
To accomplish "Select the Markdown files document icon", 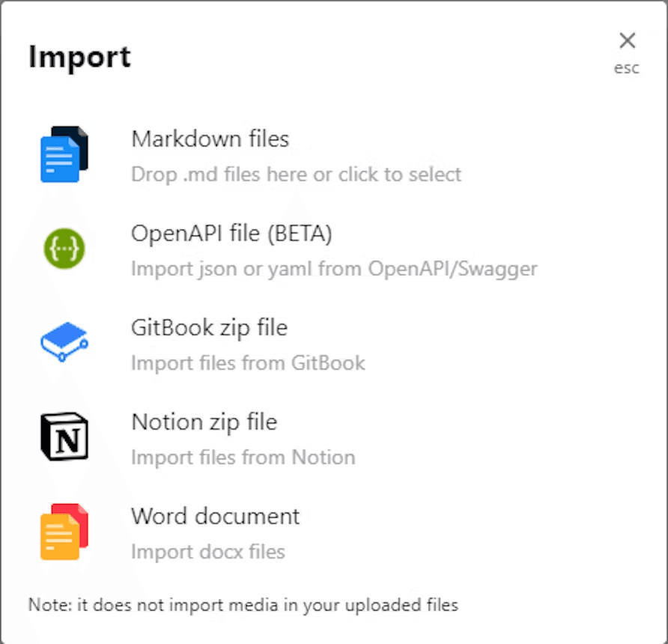I will pyautogui.click(x=64, y=154).
